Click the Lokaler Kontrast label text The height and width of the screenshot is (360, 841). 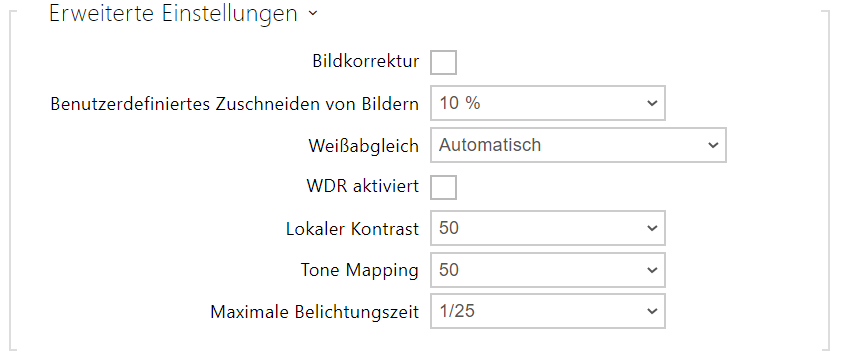click(353, 229)
